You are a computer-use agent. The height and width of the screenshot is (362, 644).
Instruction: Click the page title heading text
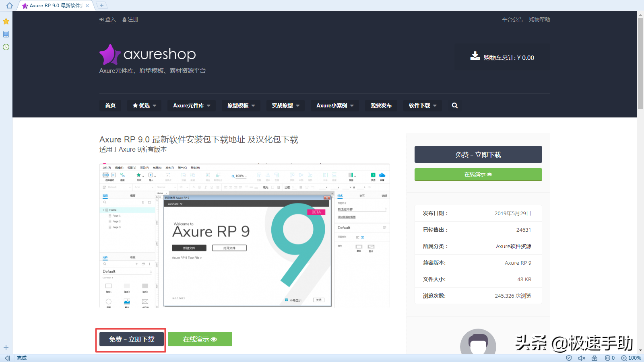pos(199,140)
